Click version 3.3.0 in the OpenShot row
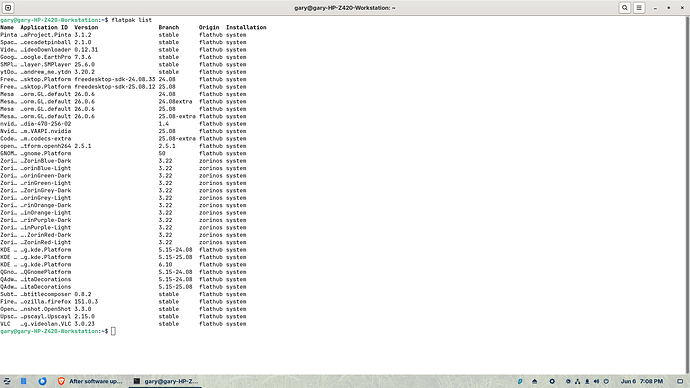Image resolution: width=690 pixels, height=388 pixels. click(x=82, y=309)
